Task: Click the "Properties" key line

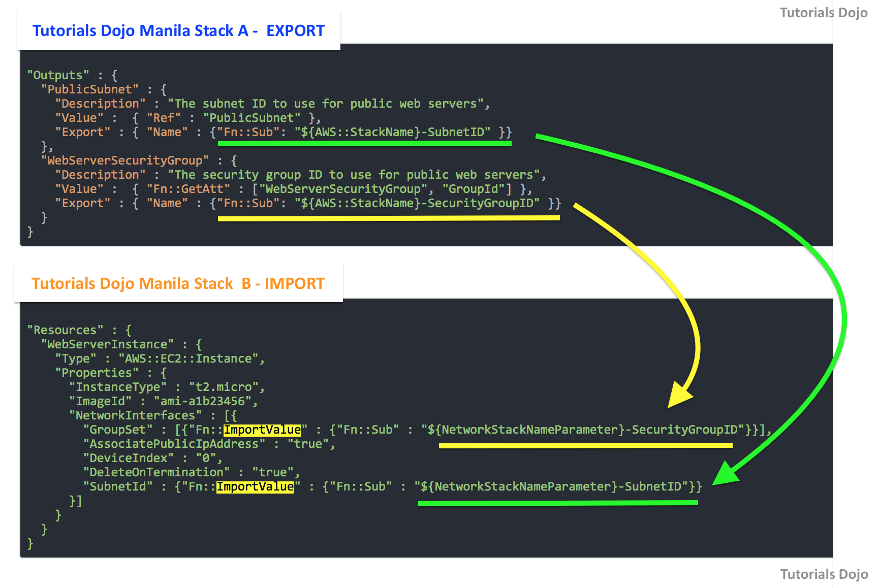Action: pyautogui.click(x=111, y=373)
